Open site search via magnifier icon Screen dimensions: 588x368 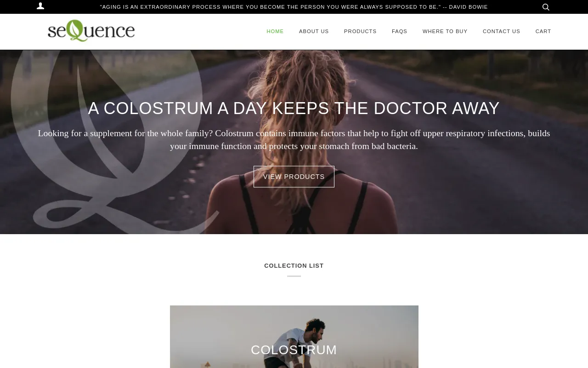pyautogui.click(x=546, y=7)
